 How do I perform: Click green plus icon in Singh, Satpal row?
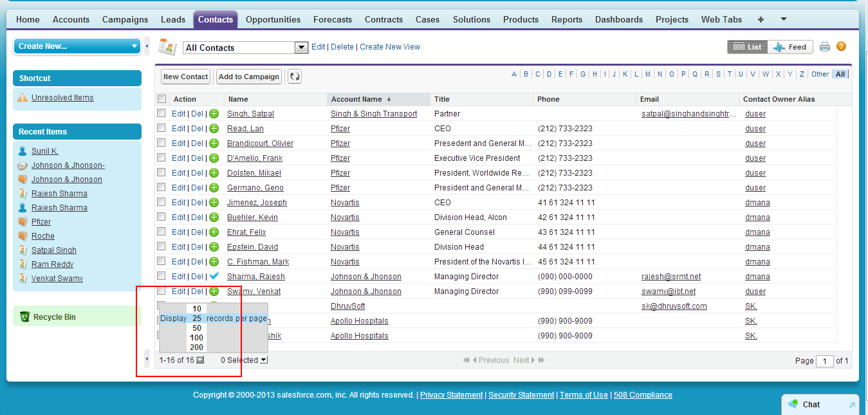[x=214, y=114]
